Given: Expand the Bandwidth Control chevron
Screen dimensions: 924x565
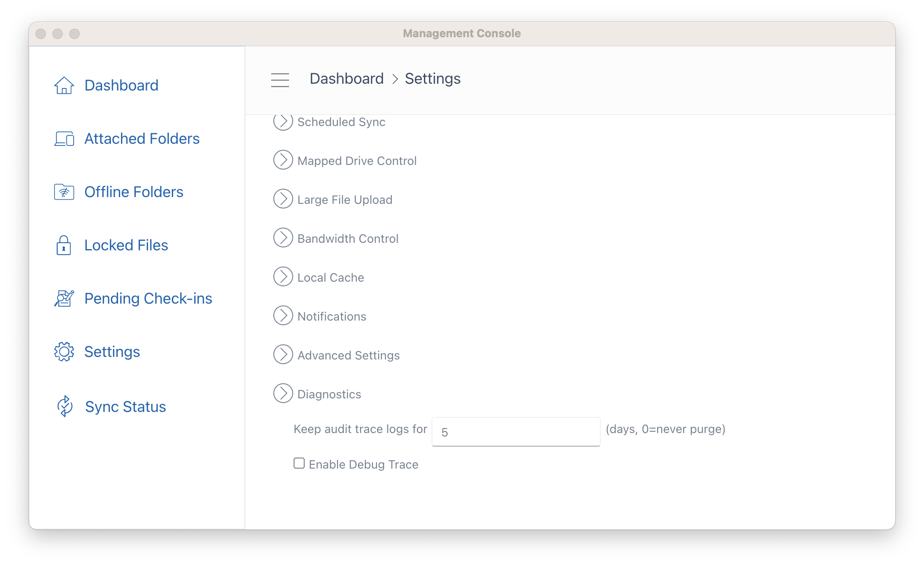Looking at the screenshot, I should [283, 238].
